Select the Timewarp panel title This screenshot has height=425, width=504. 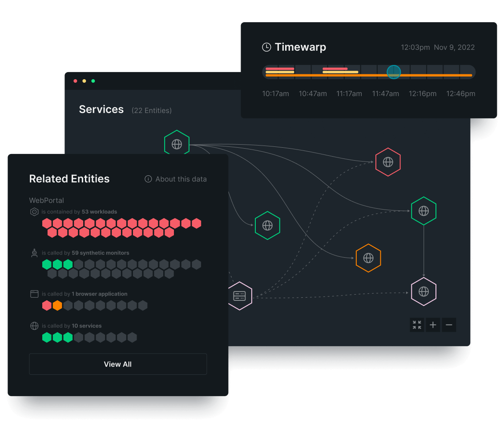click(x=301, y=47)
